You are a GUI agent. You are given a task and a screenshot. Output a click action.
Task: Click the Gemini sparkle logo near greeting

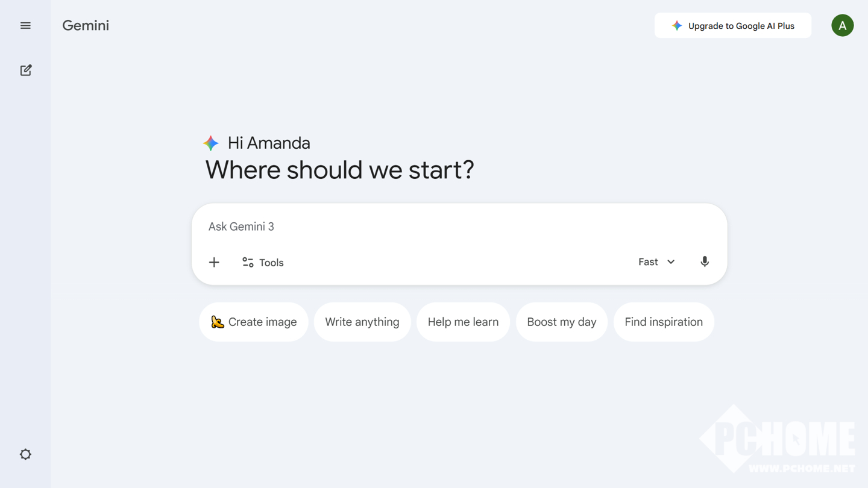[211, 143]
